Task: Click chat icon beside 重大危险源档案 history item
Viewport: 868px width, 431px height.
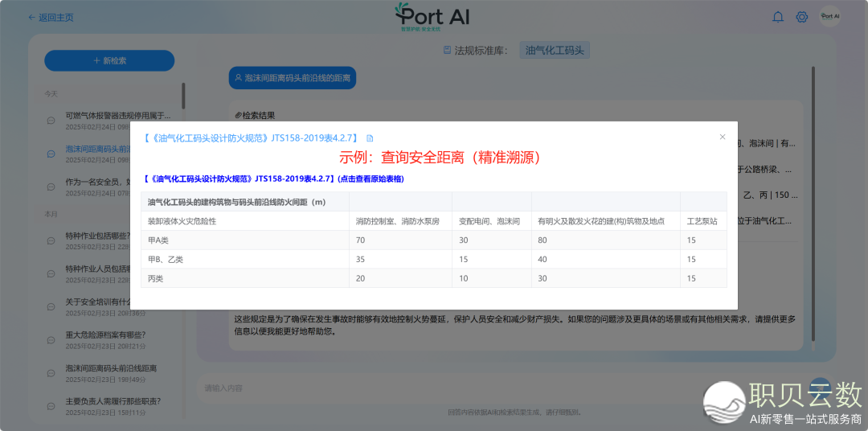Action: coord(51,340)
